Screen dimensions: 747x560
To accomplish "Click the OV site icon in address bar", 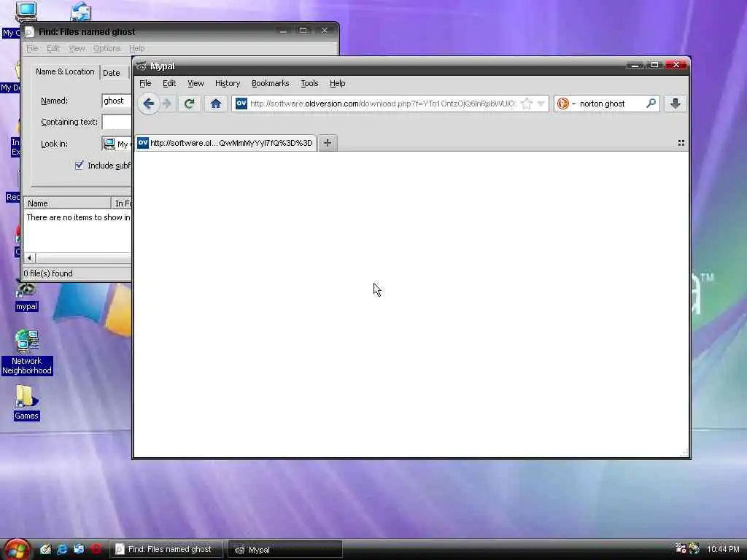I will tap(241, 104).
